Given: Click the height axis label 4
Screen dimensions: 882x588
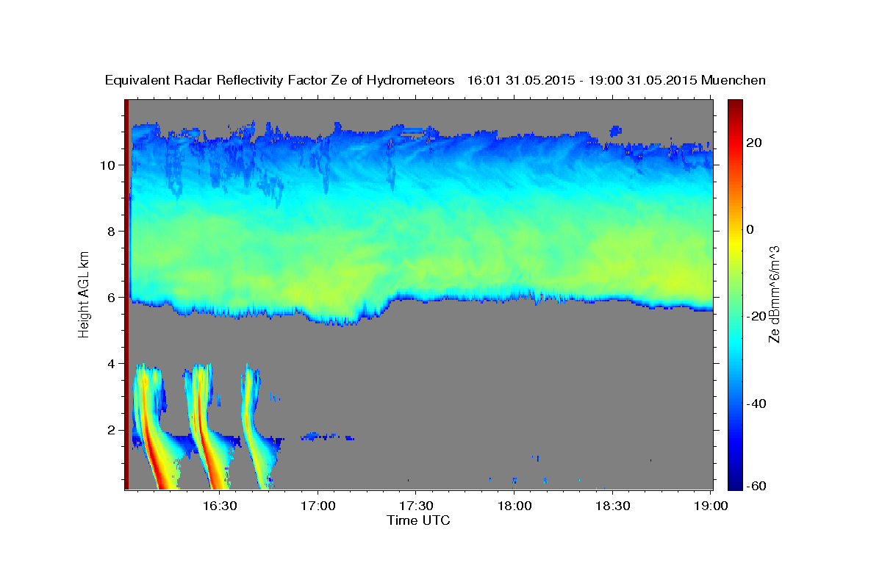Looking at the screenshot, I should tap(112, 363).
